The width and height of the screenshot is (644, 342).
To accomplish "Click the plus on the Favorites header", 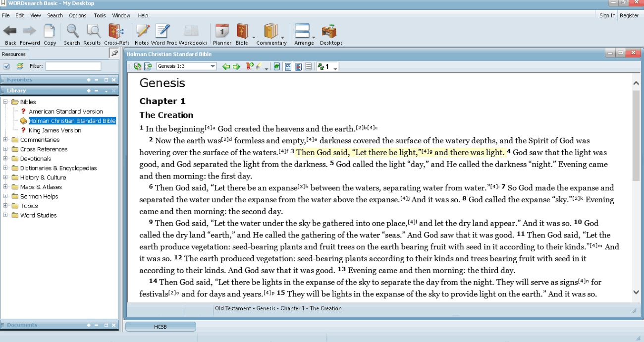I will (89, 80).
